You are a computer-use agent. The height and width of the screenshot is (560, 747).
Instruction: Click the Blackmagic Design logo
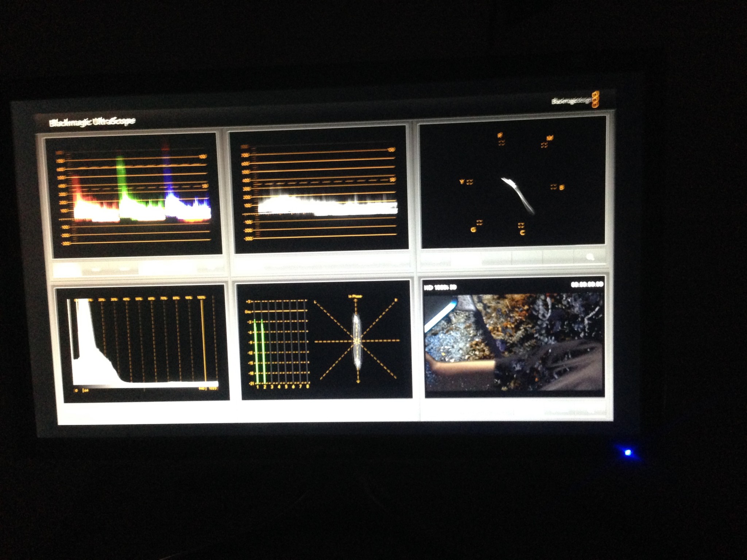pyautogui.click(x=576, y=100)
